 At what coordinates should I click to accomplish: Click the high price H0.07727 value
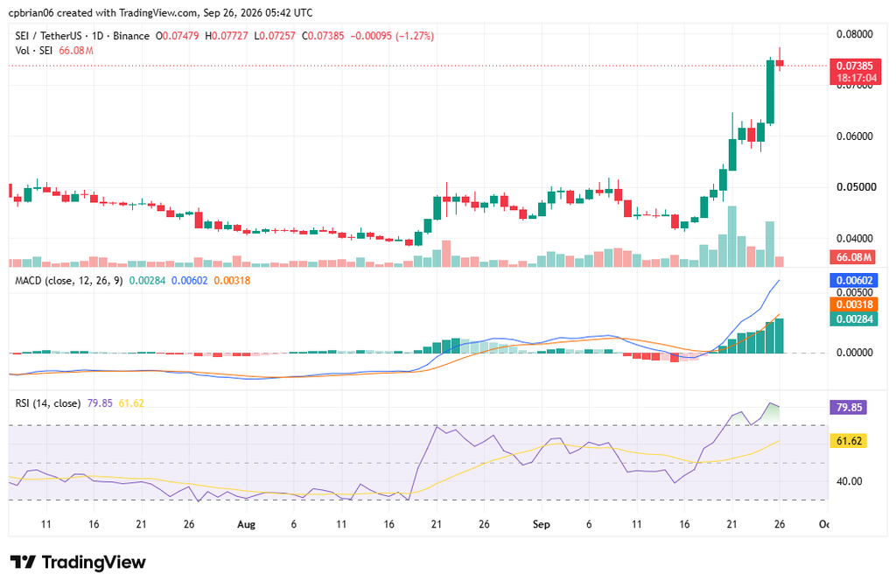pyautogui.click(x=227, y=36)
